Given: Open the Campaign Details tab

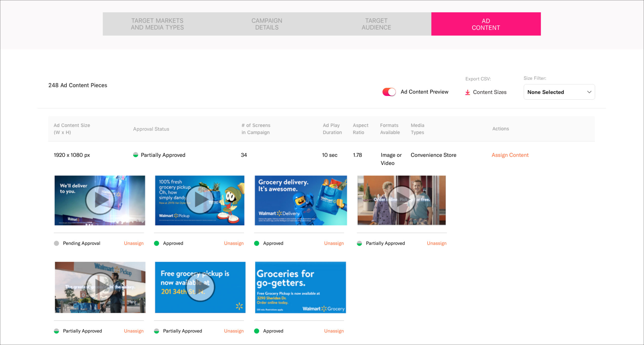Looking at the screenshot, I should [x=267, y=24].
